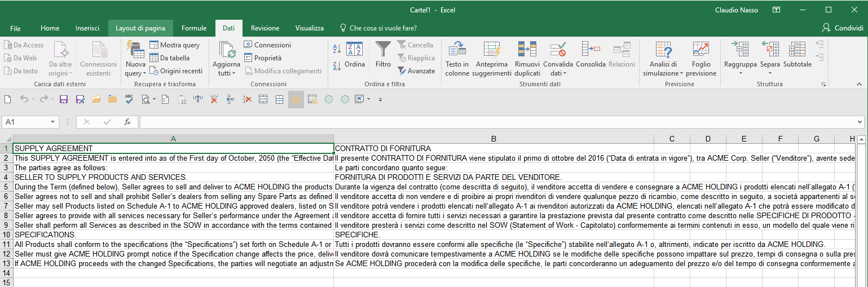Expand Separa dropdown arrow
Viewport: 868px width, 287px height.
(770, 73)
